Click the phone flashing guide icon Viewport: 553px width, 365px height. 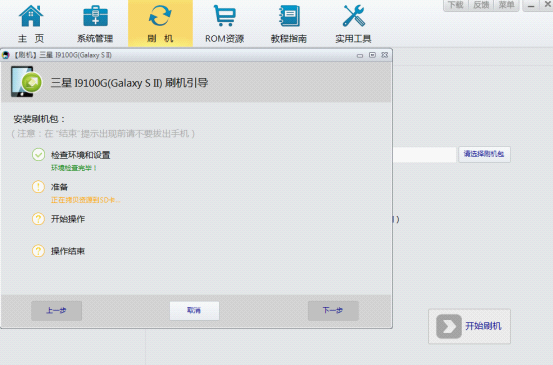(26, 82)
